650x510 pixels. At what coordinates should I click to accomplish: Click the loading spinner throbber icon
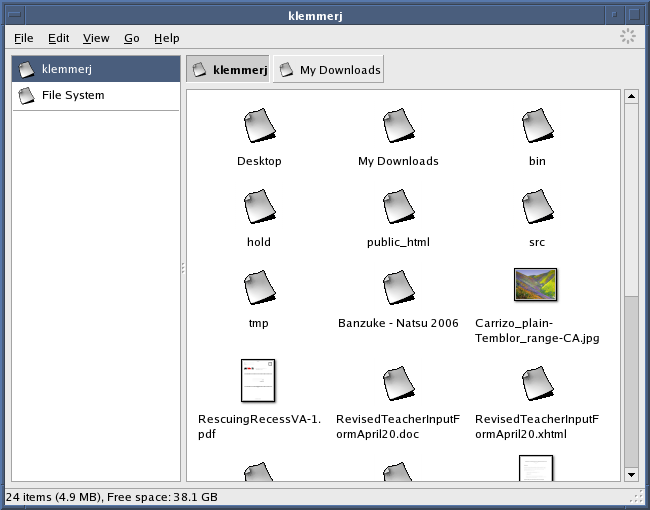click(x=628, y=36)
